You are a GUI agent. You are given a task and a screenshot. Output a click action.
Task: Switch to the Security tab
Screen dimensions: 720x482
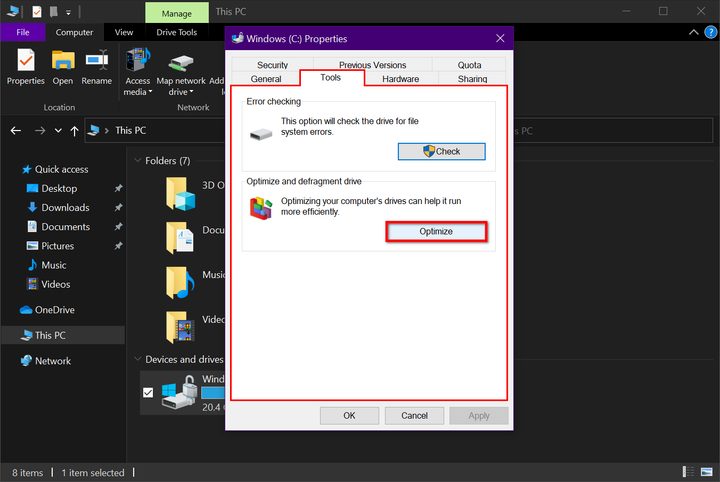272,65
